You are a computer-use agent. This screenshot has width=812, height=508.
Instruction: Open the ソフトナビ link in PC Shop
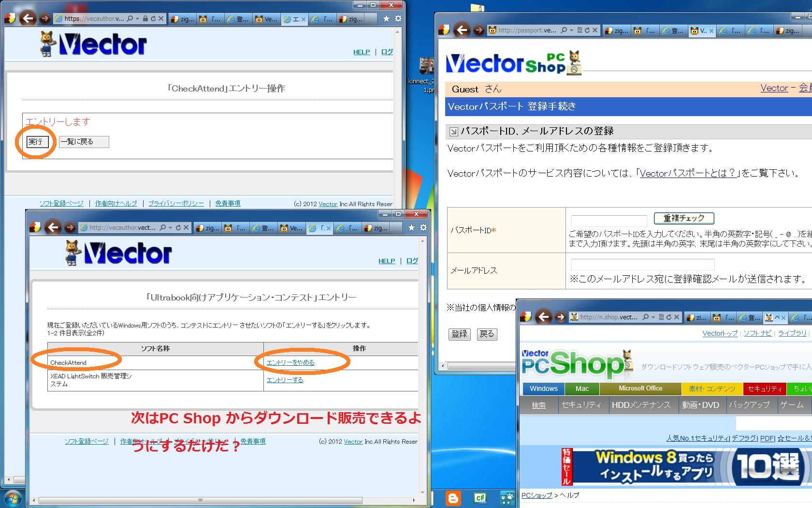757,333
